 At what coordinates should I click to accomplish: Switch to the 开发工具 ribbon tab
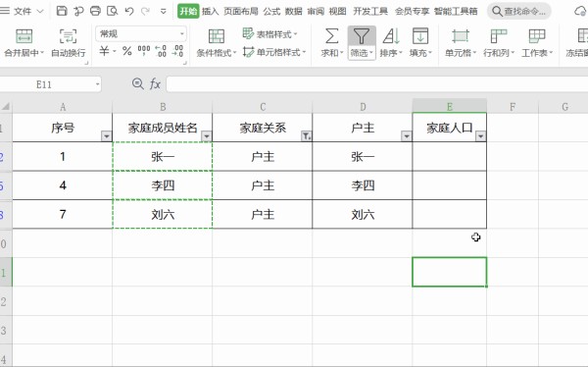370,11
